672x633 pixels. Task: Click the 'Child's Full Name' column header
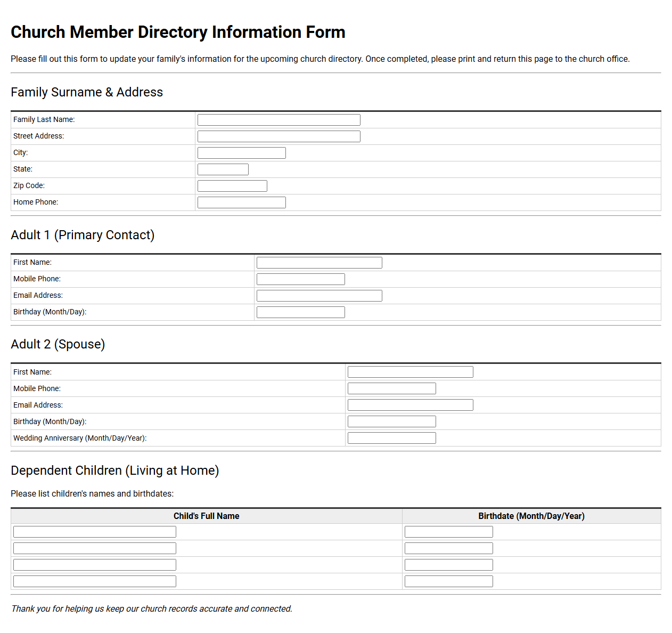pos(206,516)
